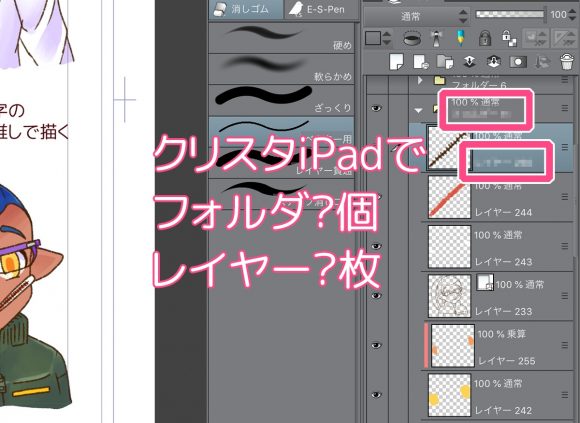This screenshot has width=580, height=423.
Task: Open the 通常 blending mode dropdown
Action: (x=416, y=16)
